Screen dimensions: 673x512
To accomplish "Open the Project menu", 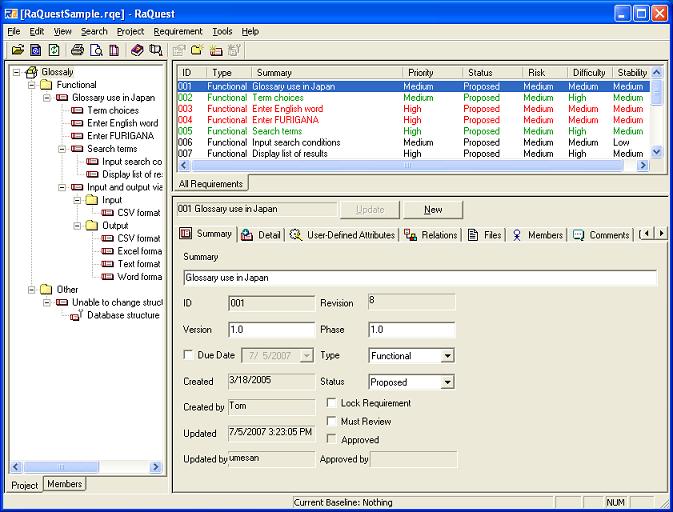I will point(130,31).
